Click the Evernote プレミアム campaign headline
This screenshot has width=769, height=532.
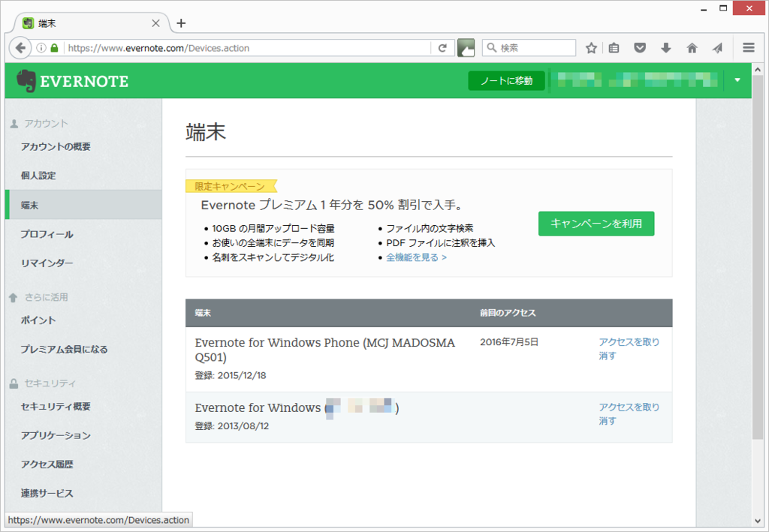333,205
